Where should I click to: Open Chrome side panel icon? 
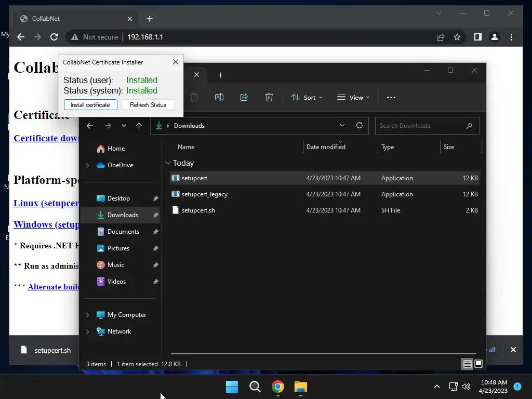(478, 37)
